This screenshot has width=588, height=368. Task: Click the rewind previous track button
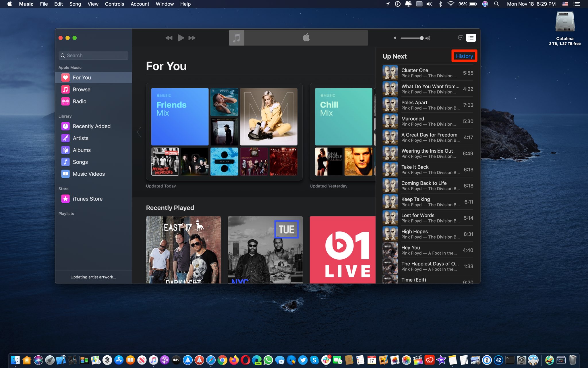click(169, 38)
